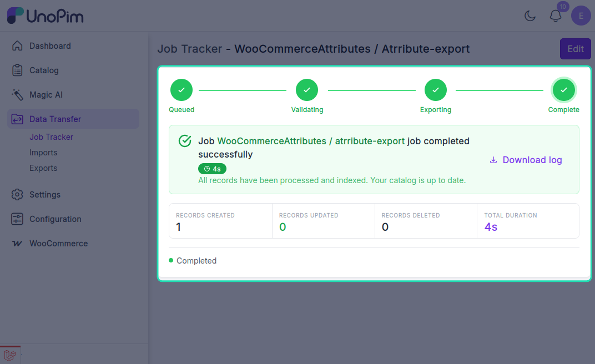Viewport: 595px width, 364px height.
Task: Open Laravel debugbar icon at bottom left
Action: (10, 355)
